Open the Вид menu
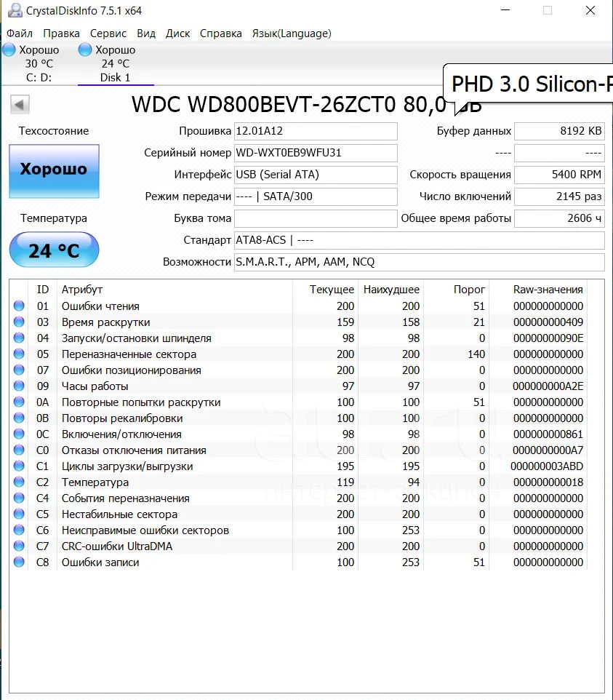The width and height of the screenshot is (613, 700). pos(146,33)
